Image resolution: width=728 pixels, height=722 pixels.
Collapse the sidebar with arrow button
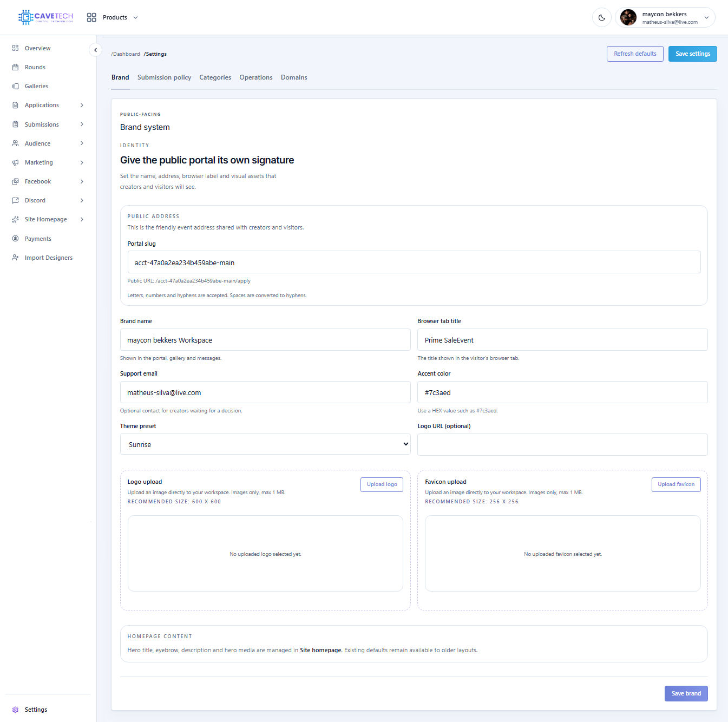(95, 50)
